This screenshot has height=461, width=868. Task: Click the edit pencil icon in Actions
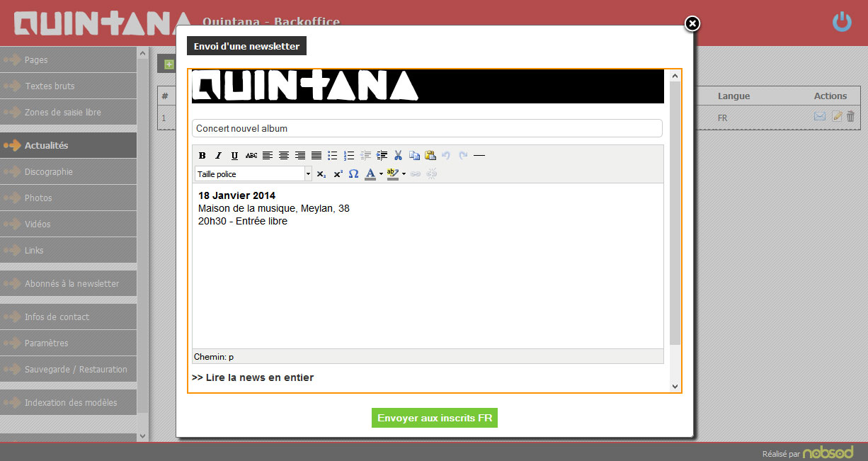(837, 117)
